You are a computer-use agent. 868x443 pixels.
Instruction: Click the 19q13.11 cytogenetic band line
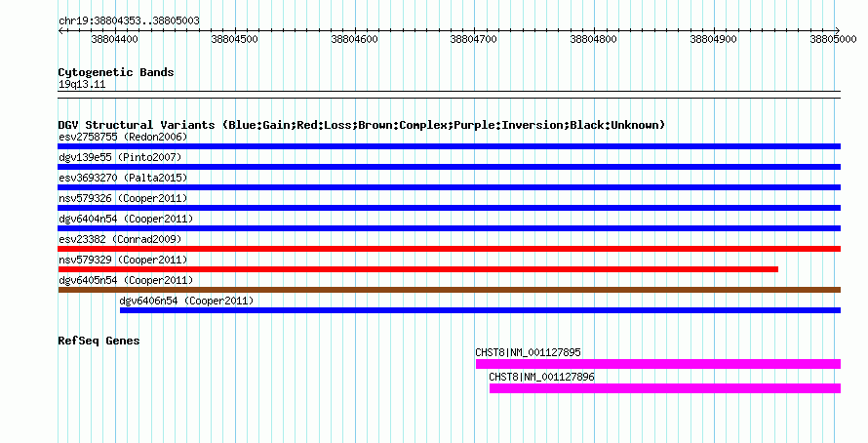[449, 95]
